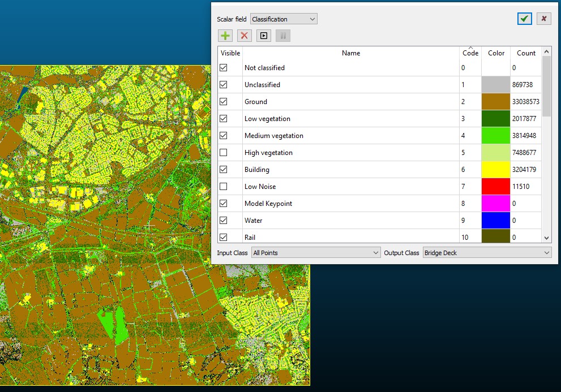Enable Low Noise visibility checkbox
Screen dimensions: 561x392
pyautogui.click(x=224, y=187)
